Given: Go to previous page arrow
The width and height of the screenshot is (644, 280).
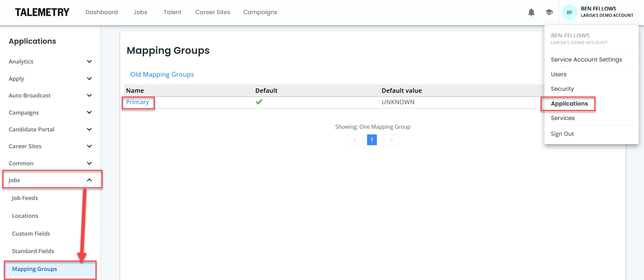Looking at the screenshot, I should [x=354, y=140].
